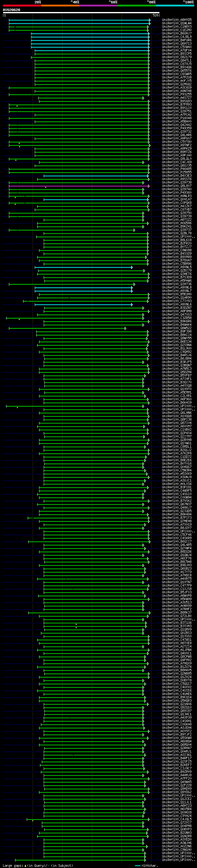Select label UniRef100_C5XW40
The image size is (197, 868).
click(177, 47)
